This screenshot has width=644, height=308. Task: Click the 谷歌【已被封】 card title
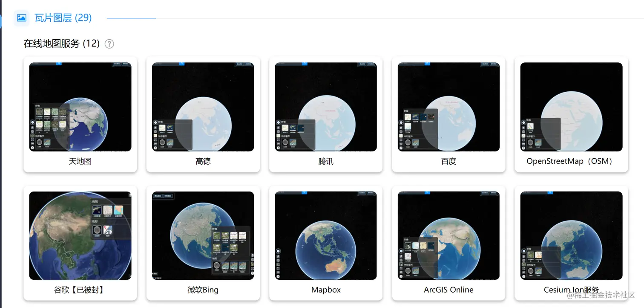tap(80, 290)
